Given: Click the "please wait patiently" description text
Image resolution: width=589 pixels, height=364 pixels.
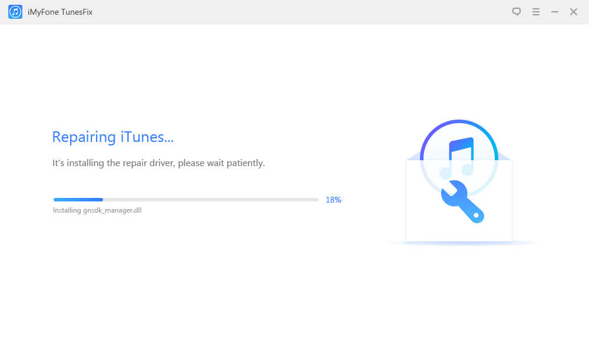Looking at the screenshot, I should 221,163.
